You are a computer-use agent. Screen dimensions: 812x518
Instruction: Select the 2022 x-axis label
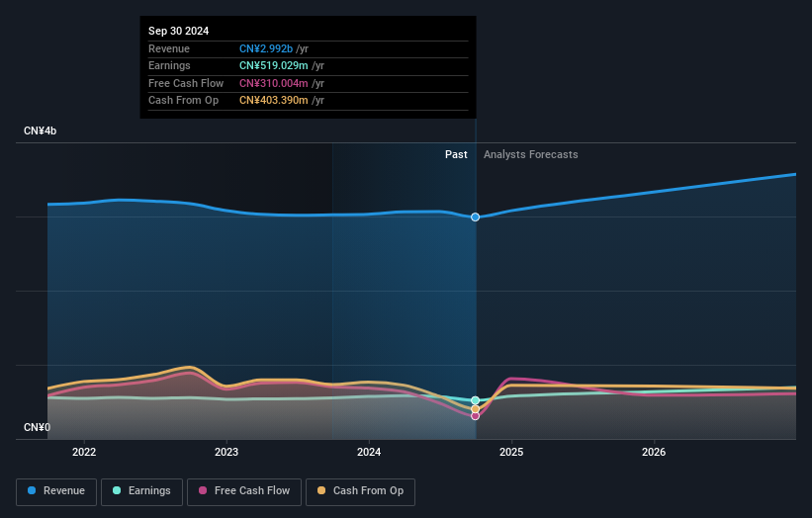coord(84,452)
